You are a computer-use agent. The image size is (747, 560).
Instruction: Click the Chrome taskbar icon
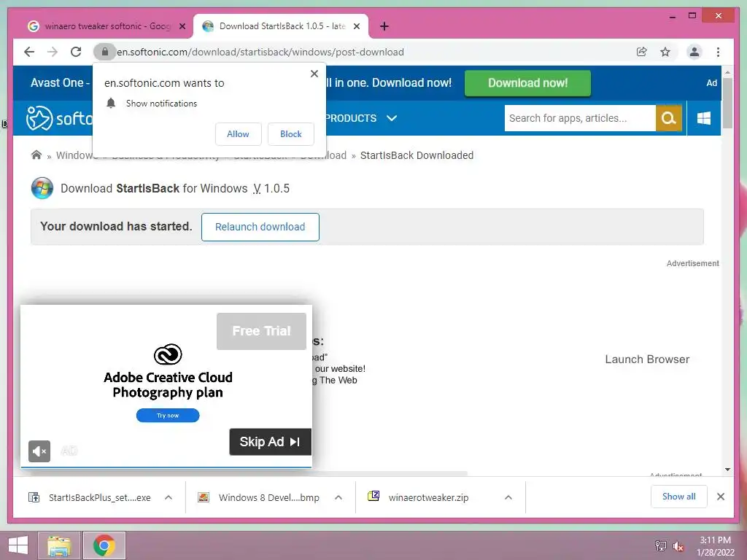click(x=104, y=545)
